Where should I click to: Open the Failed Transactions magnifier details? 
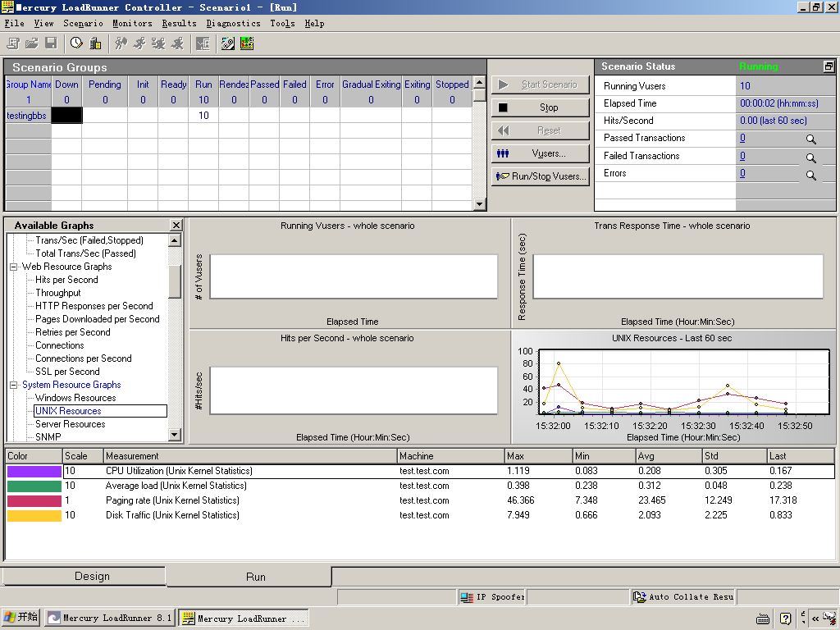click(811, 157)
